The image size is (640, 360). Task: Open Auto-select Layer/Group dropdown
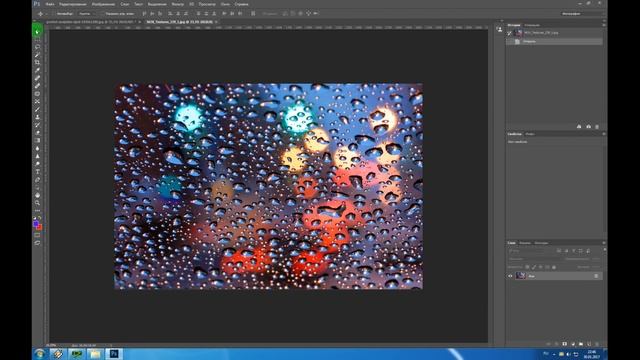point(86,13)
